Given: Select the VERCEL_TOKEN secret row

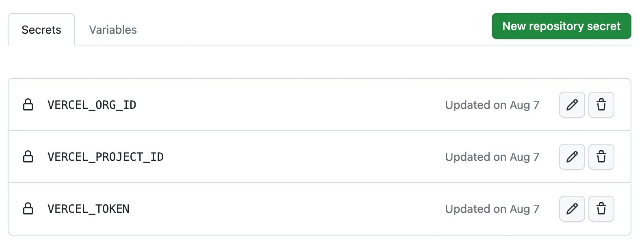Looking at the screenshot, I should click(x=284, y=209).
